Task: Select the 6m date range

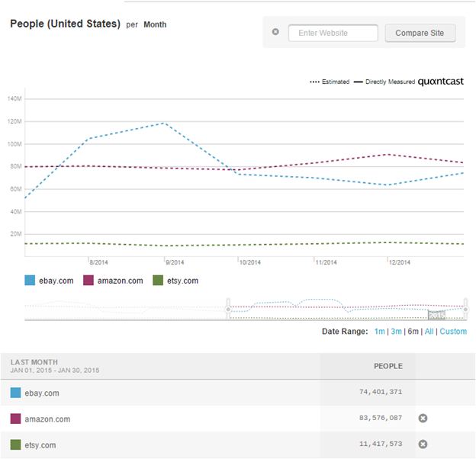Action: click(x=413, y=332)
